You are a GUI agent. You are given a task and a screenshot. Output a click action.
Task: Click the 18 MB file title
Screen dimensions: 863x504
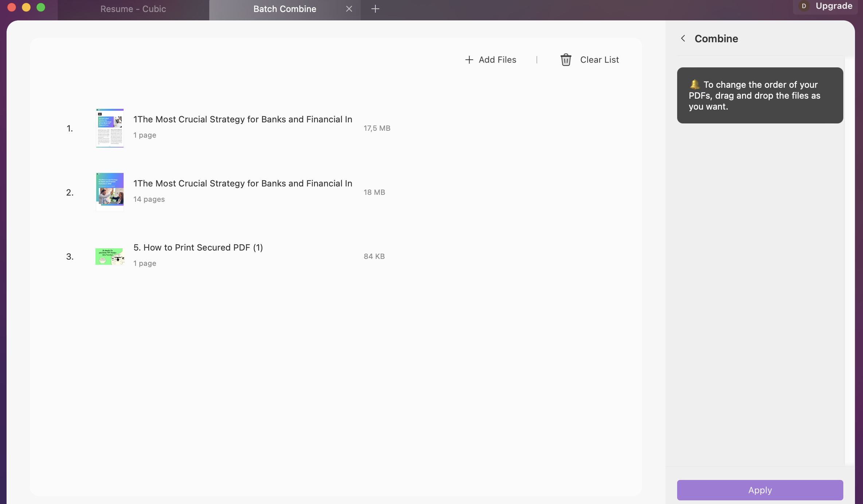(x=243, y=184)
